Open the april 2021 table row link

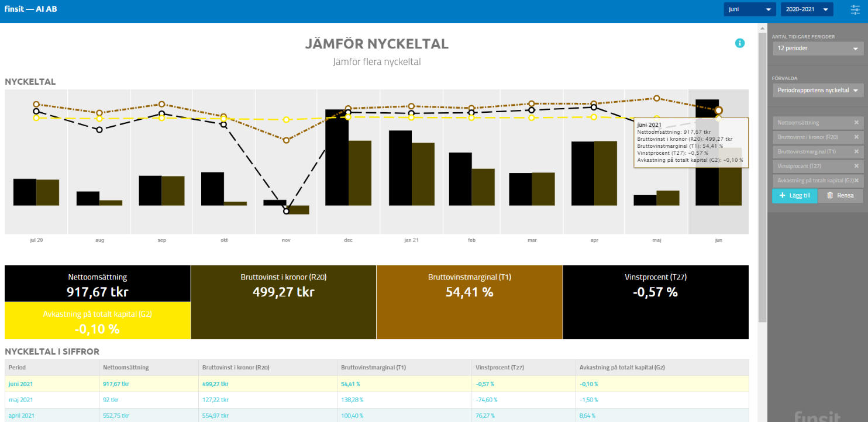(21, 415)
